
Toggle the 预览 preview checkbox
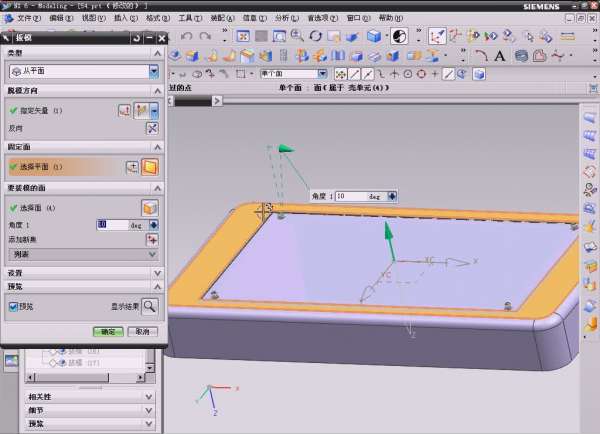click(x=12, y=307)
